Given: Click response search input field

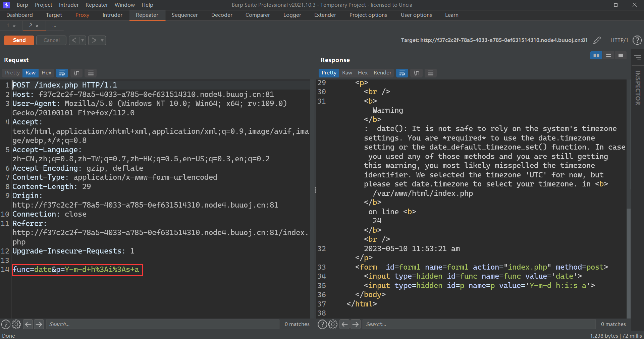Looking at the screenshot, I should click(x=479, y=324).
